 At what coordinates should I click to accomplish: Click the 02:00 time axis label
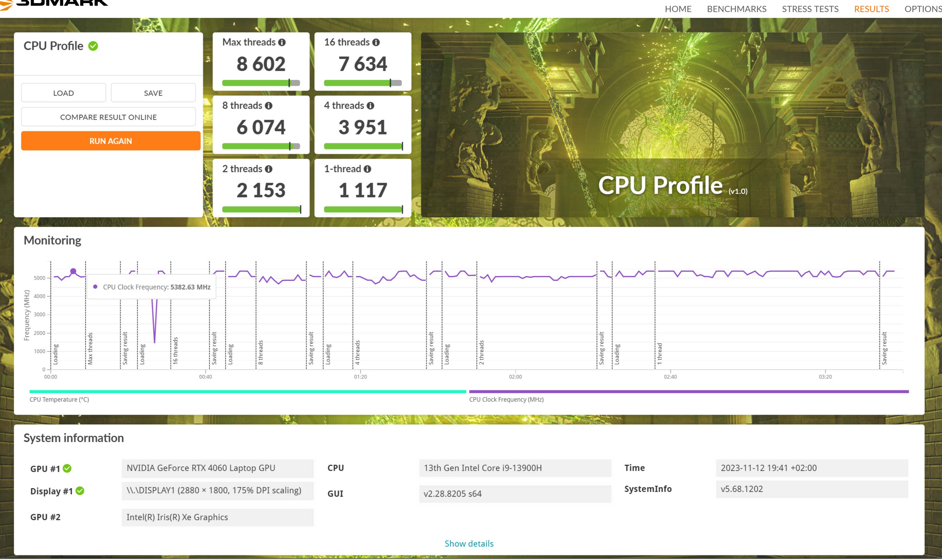tap(515, 377)
